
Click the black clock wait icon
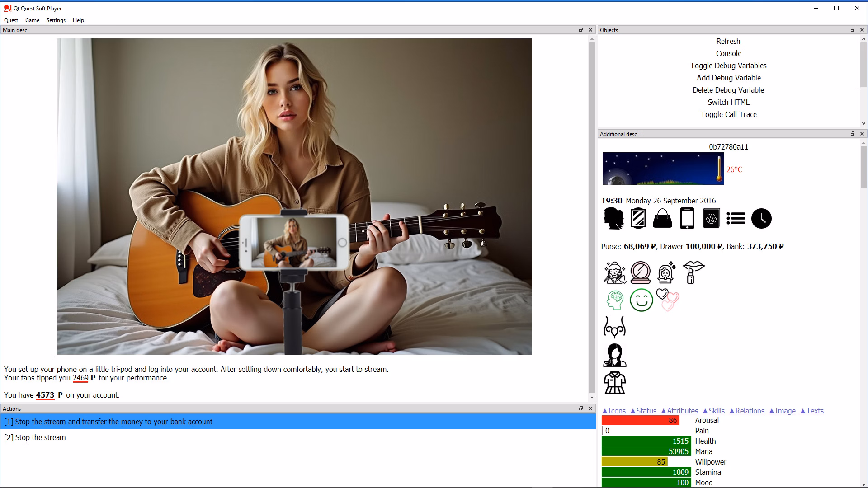pyautogui.click(x=761, y=219)
